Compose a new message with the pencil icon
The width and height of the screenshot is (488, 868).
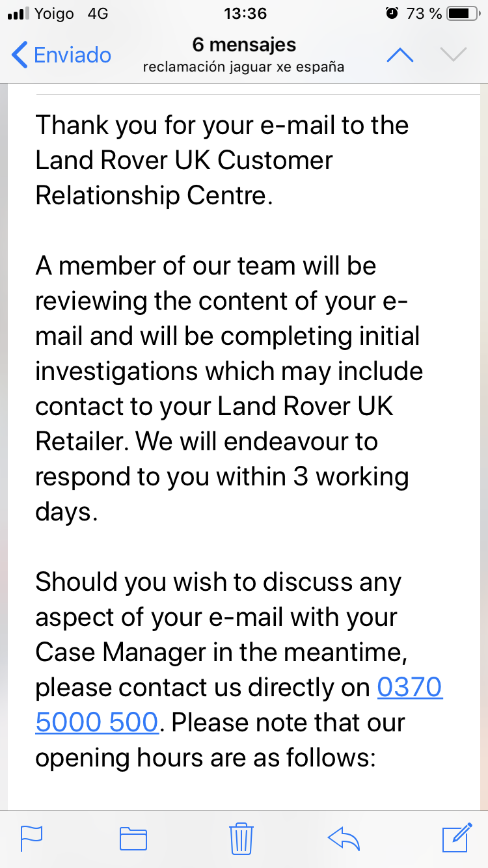(457, 837)
